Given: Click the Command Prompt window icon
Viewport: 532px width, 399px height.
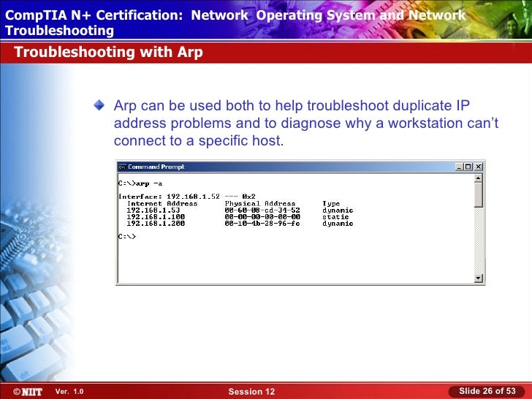Looking at the screenshot, I should pos(122,167).
